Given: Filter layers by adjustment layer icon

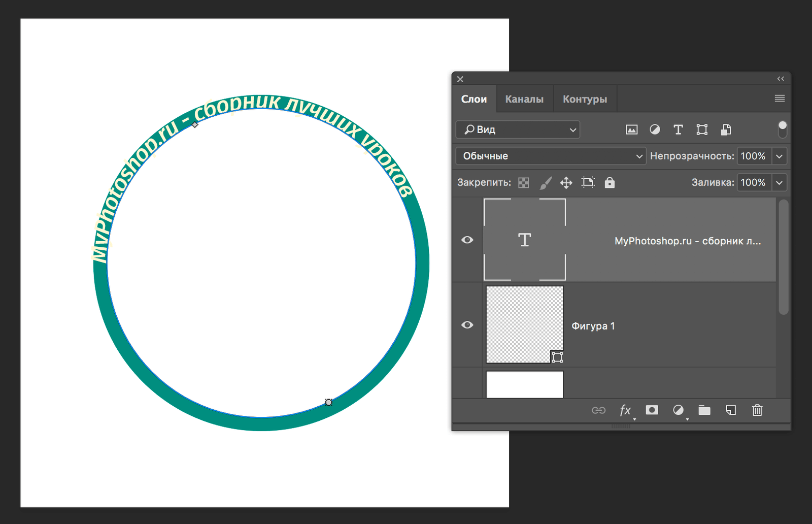Looking at the screenshot, I should tap(655, 129).
